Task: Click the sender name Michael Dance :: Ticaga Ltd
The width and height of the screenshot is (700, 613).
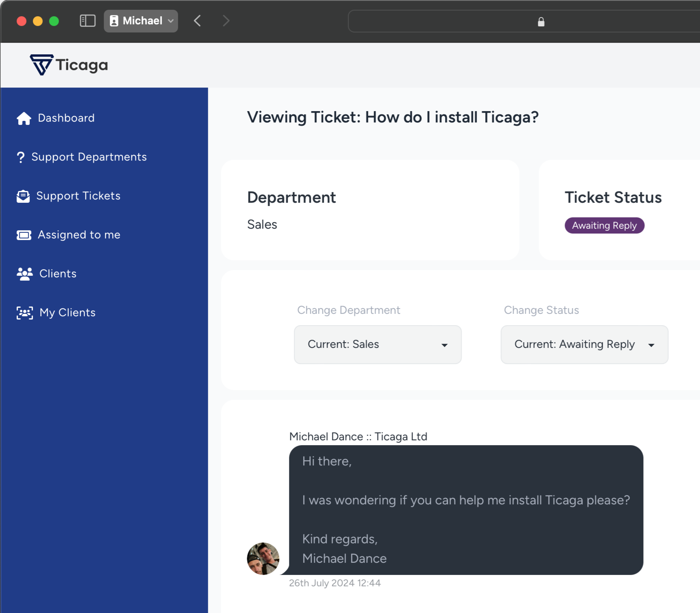Action: (358, 437)
